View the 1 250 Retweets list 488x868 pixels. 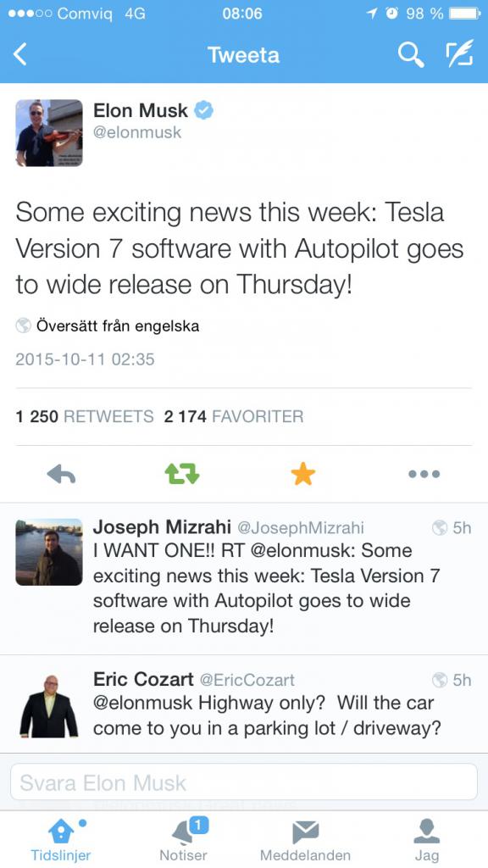click(x=85, y=416)
